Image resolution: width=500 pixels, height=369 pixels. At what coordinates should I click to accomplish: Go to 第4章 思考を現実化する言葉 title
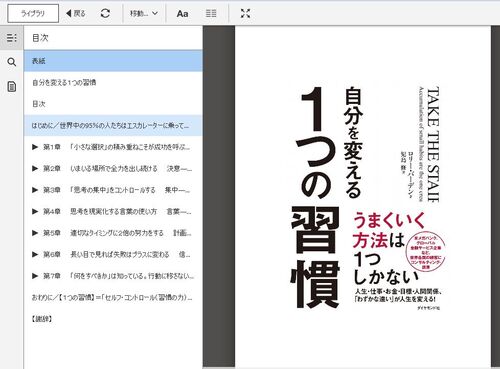coord(117,211)
